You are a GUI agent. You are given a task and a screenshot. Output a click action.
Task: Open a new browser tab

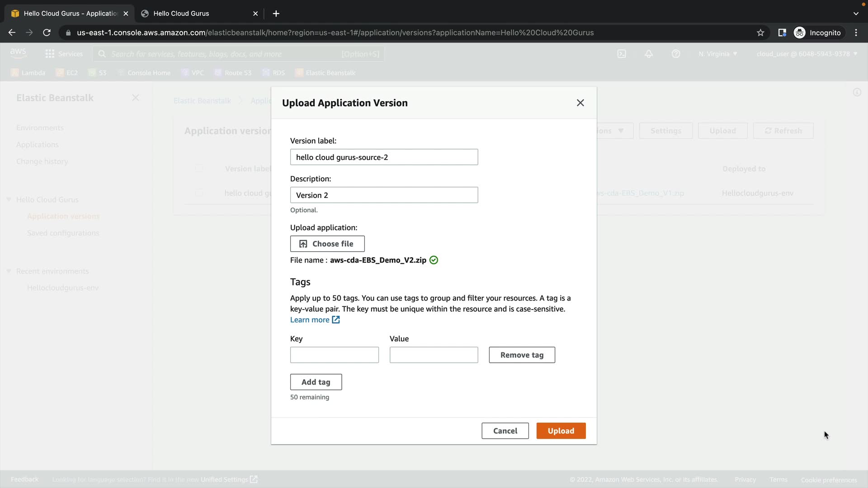coord(276,14)
